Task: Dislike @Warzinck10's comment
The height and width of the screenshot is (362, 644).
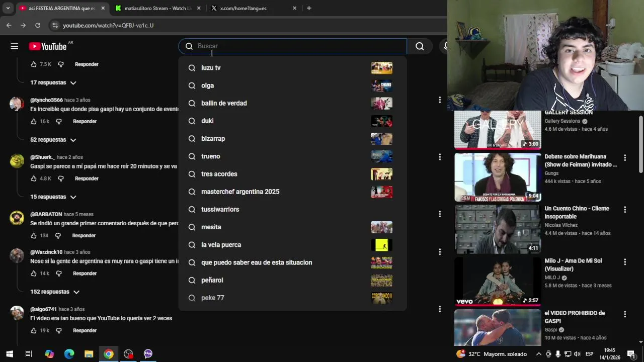Action: [59, 274]
